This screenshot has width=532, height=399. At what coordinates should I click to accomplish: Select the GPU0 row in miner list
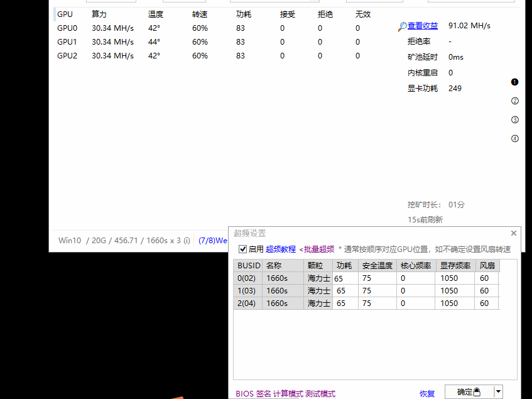tap(214, 28)
